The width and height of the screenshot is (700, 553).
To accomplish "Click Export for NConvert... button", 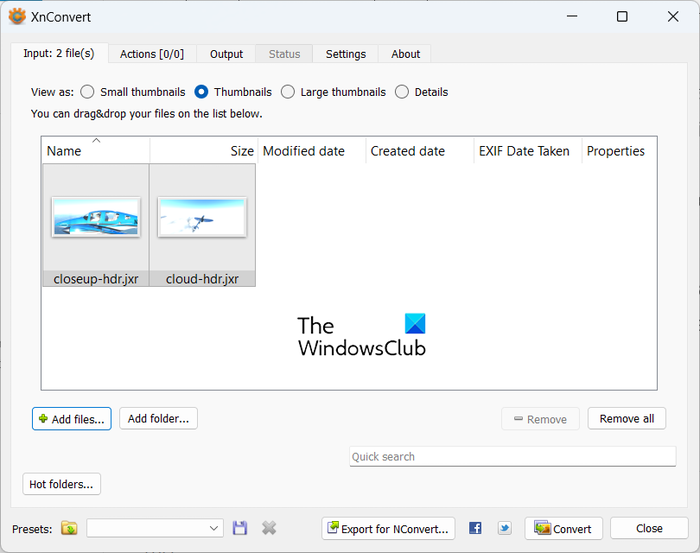I will tap(388, 528).
